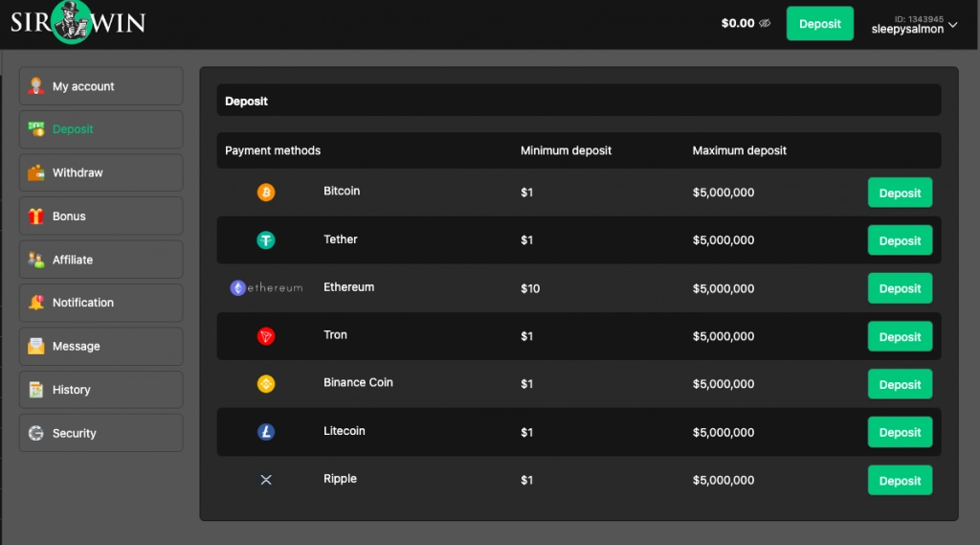Open My account in sidebar
980x545 pixels.
[x=100, y=86]
